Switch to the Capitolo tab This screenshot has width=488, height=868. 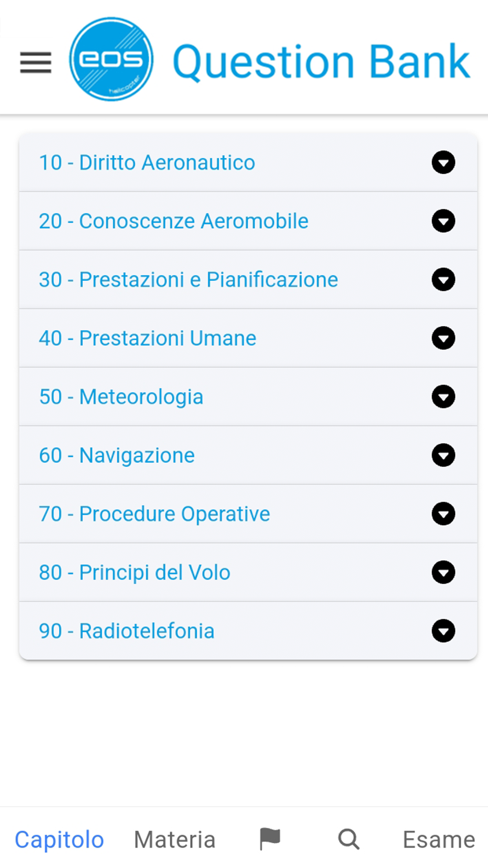pyautogui.click(x=59, y=840)
